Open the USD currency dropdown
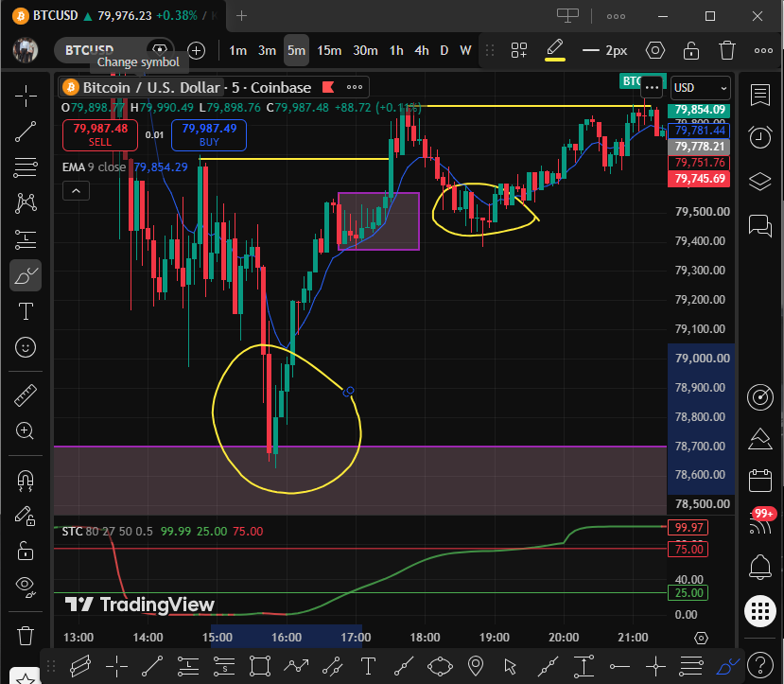Screen dimensions: 784x684 click(x=700, y=88)
